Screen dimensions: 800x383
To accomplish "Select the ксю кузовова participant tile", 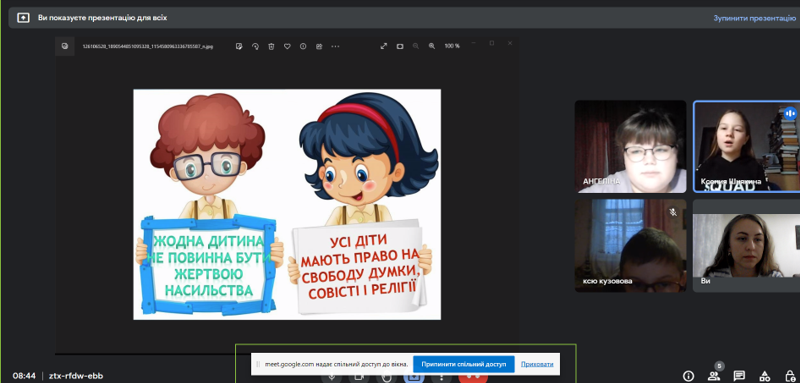I will 630,246.
